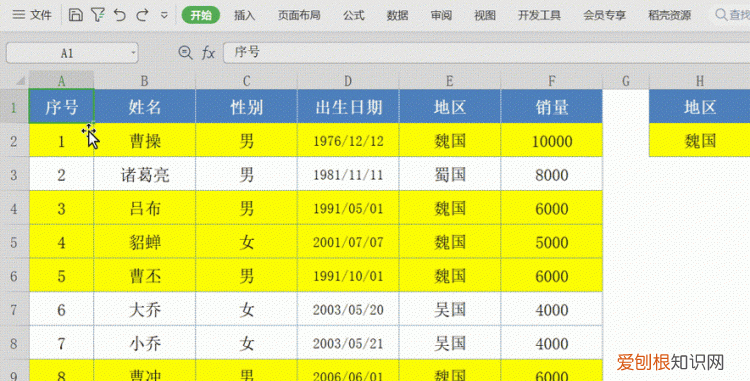The image size is (750, 381).
Task: Open the 审阅 tab
Action: click(x=441, y=15)
